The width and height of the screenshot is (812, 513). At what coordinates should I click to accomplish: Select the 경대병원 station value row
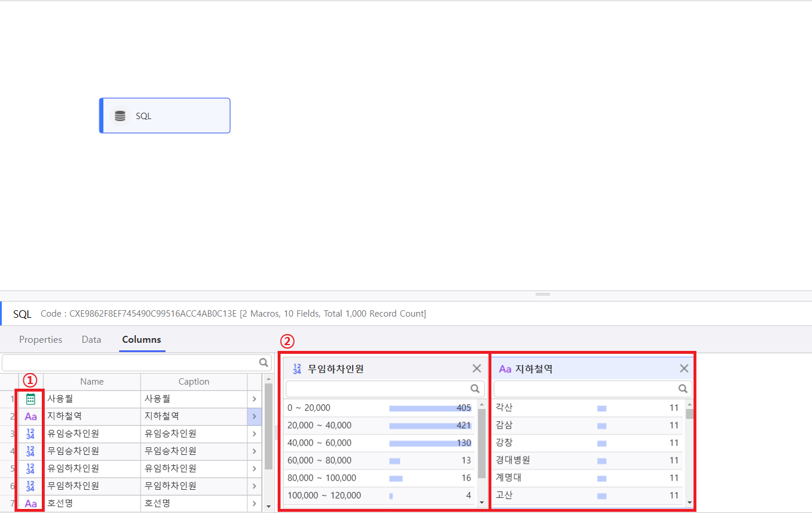coord(540,460)
